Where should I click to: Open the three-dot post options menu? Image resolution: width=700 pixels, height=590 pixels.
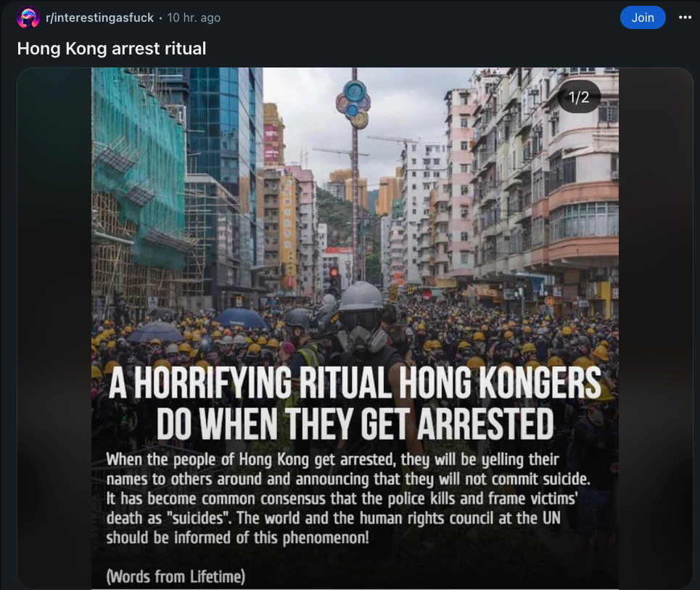[x=684, y=17]
